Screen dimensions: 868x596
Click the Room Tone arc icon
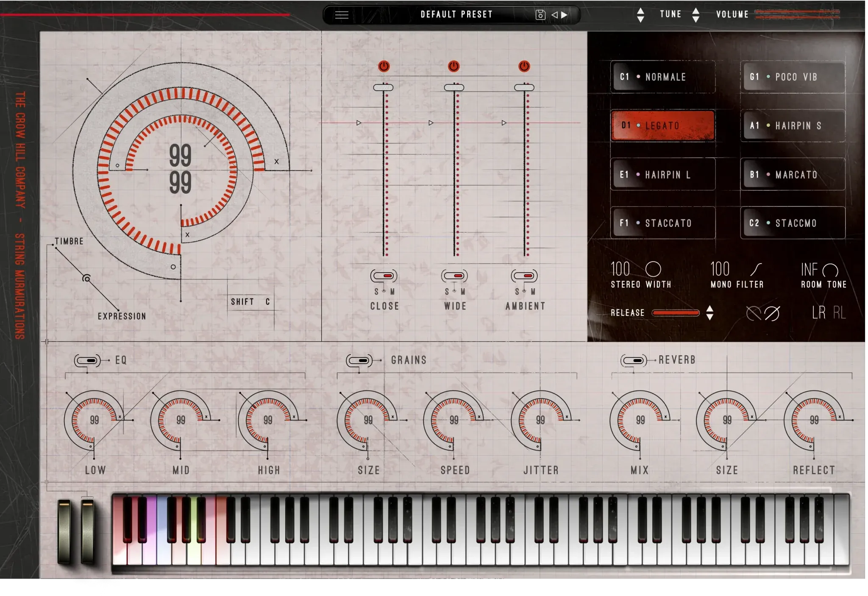[x=830, y=270]
